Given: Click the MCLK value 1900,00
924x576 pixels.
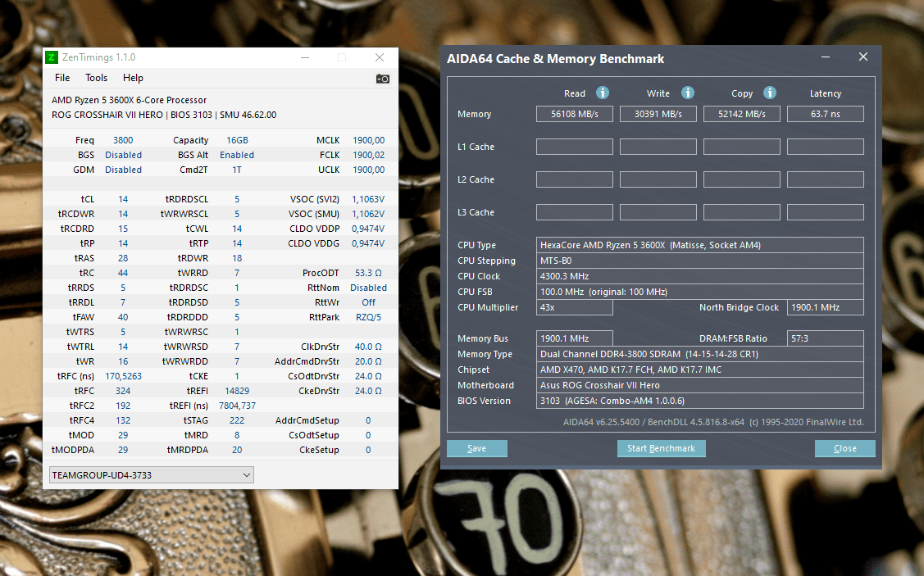Looking at the screenshot, I should [x=368, y=140].
